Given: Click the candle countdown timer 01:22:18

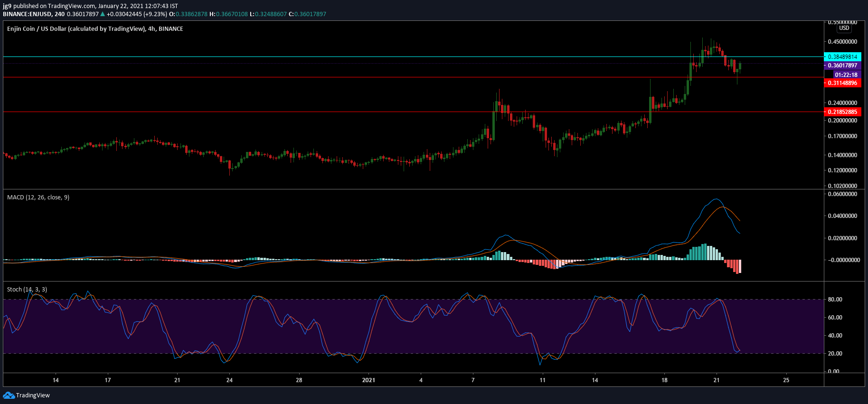Looking at the screenshot, I should pos(846,75).
